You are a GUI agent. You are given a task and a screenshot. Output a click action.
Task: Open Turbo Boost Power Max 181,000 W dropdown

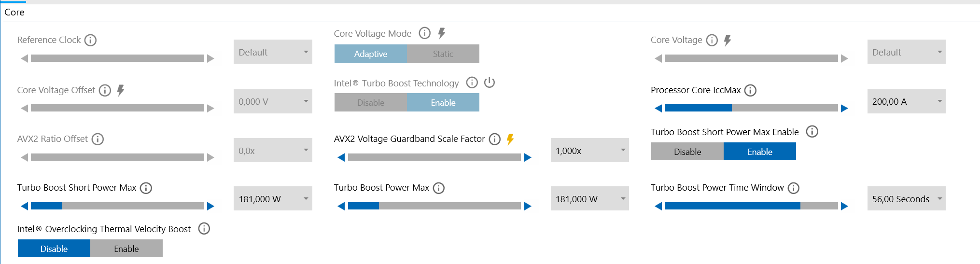(590, 198)
